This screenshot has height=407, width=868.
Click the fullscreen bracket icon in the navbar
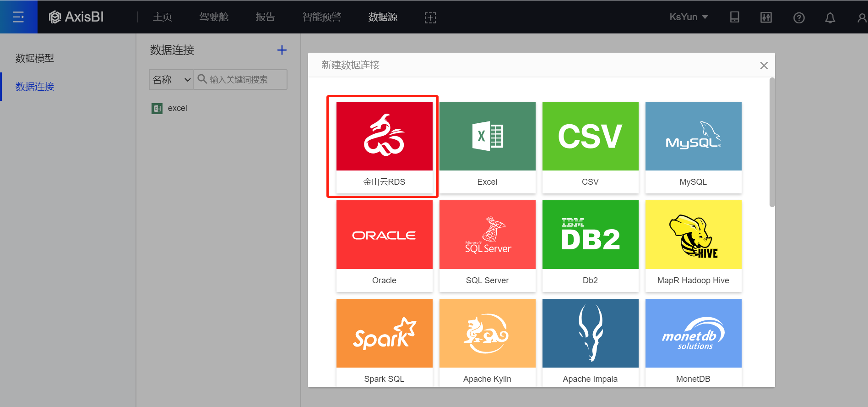pos(430,17)
